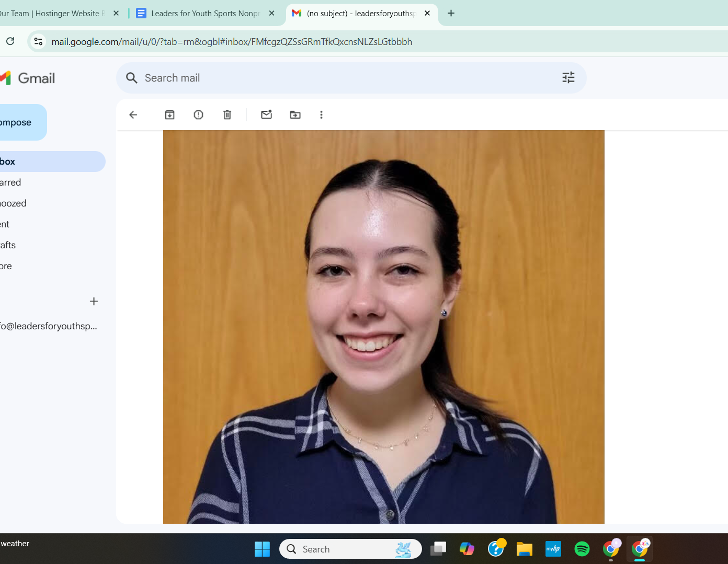
Task: Open the Inbox folder
Action: tap(52, 162)
